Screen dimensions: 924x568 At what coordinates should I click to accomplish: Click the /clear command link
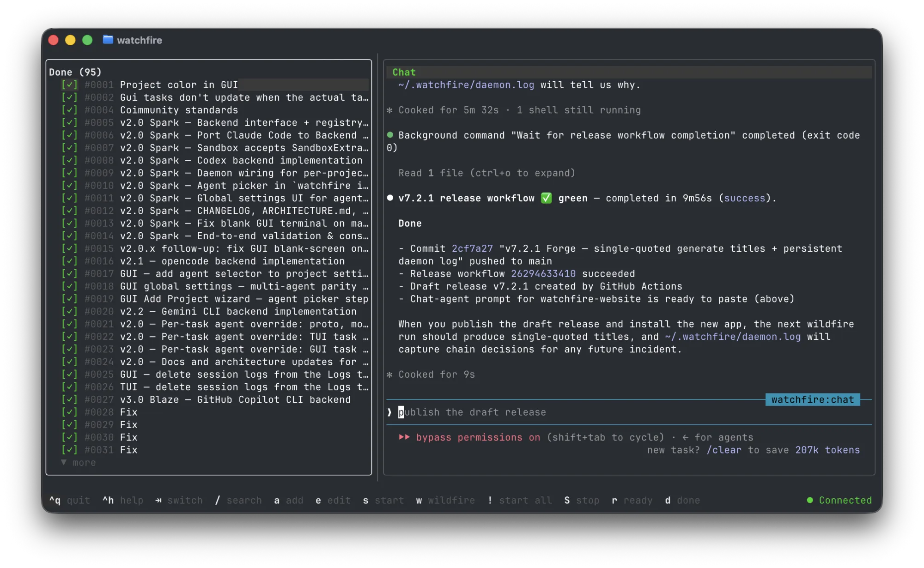click(x=723, y=450)
